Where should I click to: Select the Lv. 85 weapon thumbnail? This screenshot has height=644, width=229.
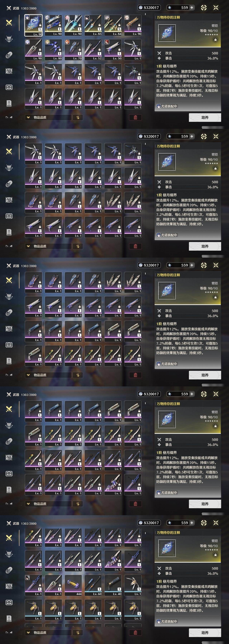click(93, 25)
